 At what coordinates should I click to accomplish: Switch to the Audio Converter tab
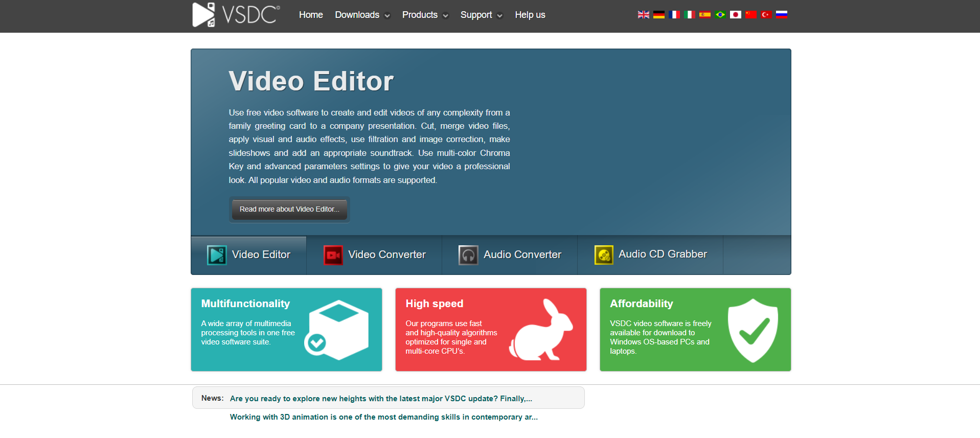[x=510, y=255]
